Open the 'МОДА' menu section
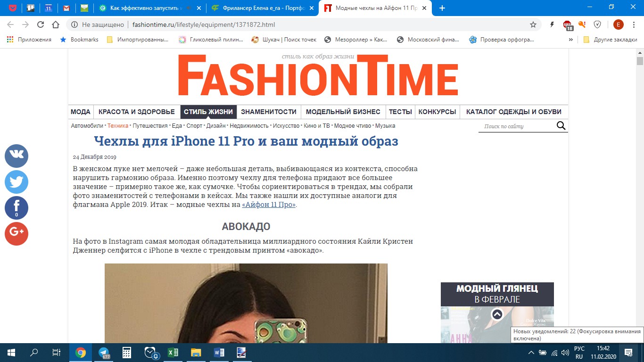Image resolution: width=644 pixels, height=362 pixels. pyautogui.click(x=81, y=112)
